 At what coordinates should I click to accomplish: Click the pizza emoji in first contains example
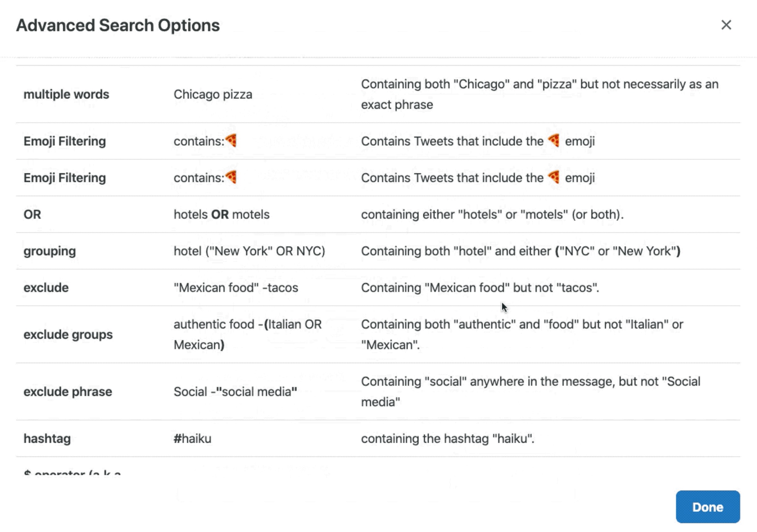[231, 141]
